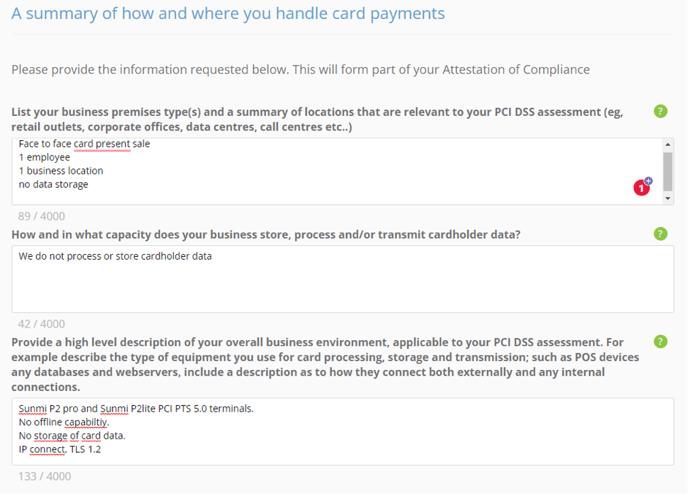688x494 pixels.
Task: Click the scrollbar thumb in premises box
Action: pos(667,172)
